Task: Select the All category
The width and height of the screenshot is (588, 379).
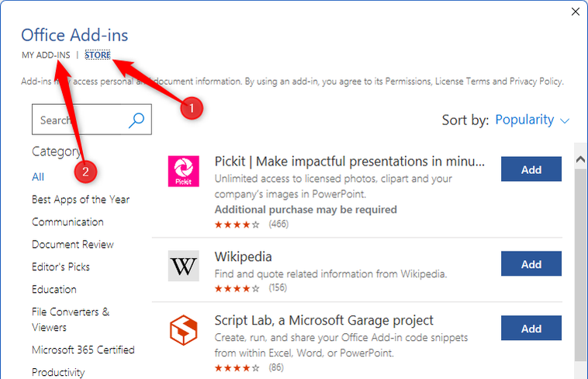Action: tap(38, 177)
